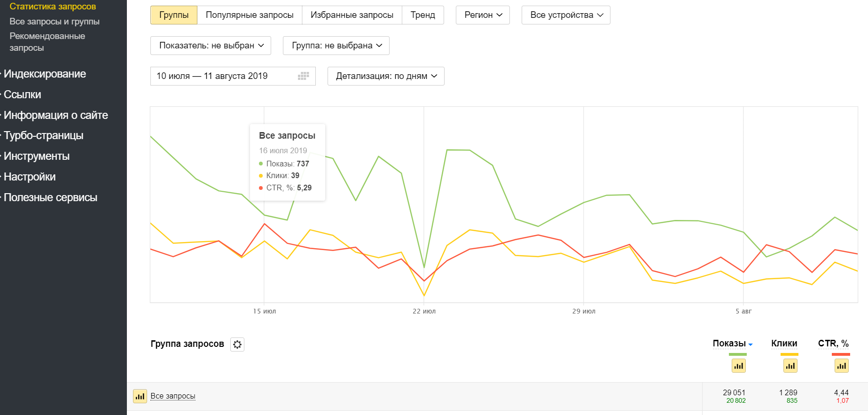
Task: Sort by Клики column header
Action: (x=784, y=344)
